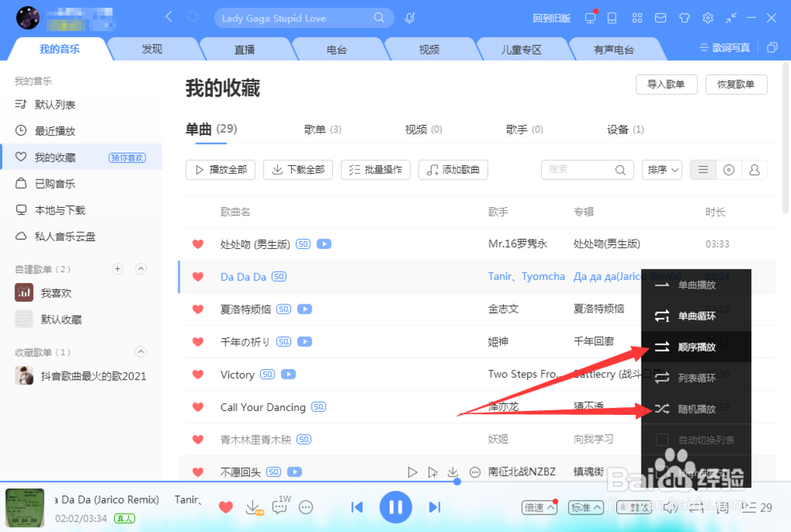Open more options in 不愿回头 row
The width and height of the screenshot is (791, 532).
[x=475, y=472]
